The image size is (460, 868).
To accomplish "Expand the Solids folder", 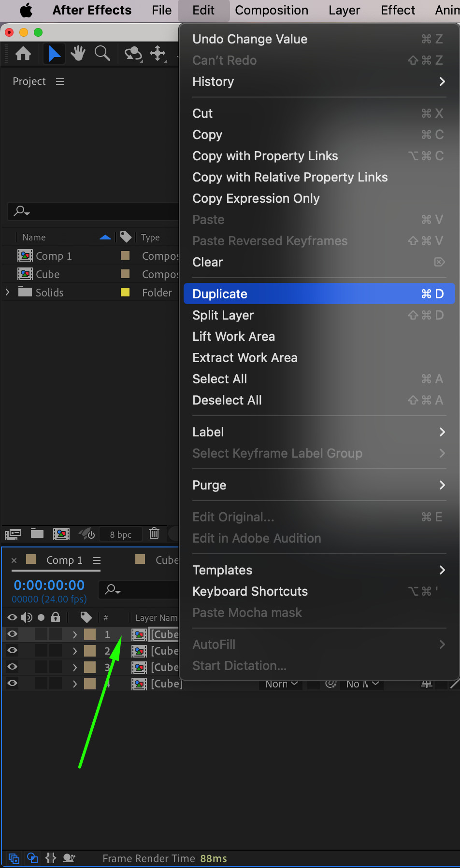I will tap(7, 292).
